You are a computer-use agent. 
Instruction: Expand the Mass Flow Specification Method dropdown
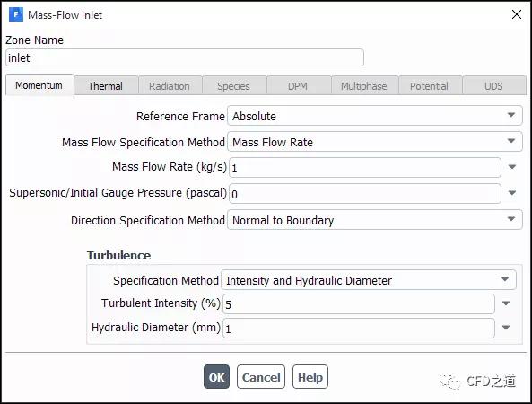(375, 142)
